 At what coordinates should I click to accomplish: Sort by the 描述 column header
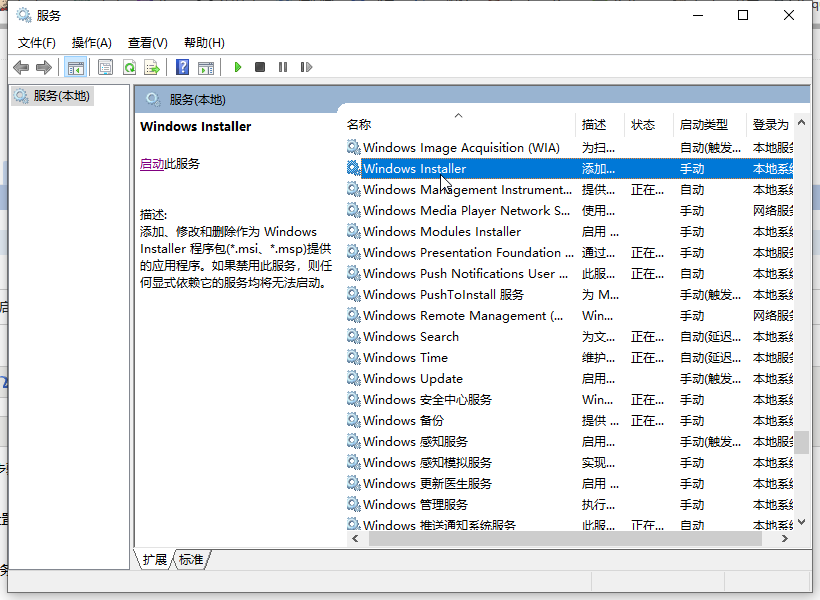[x=600, y=124]
